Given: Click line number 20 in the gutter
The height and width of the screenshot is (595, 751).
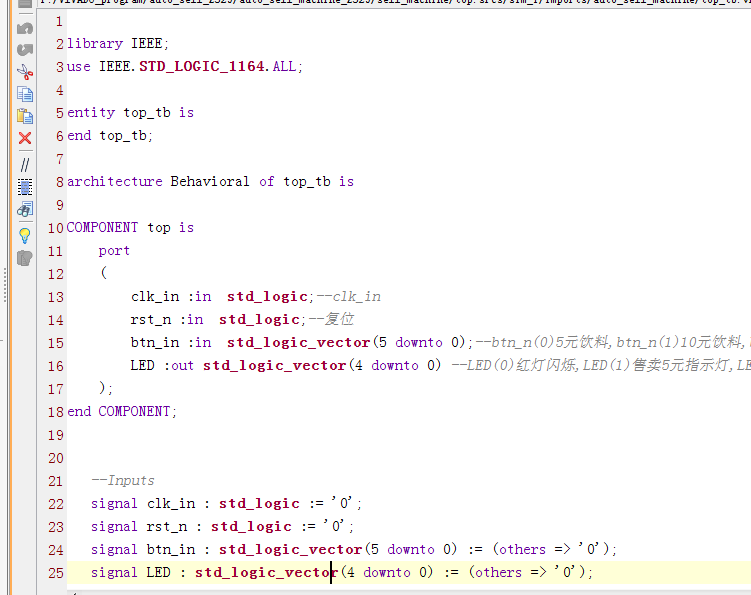Looking at the screenshot, I should point(56,458).
